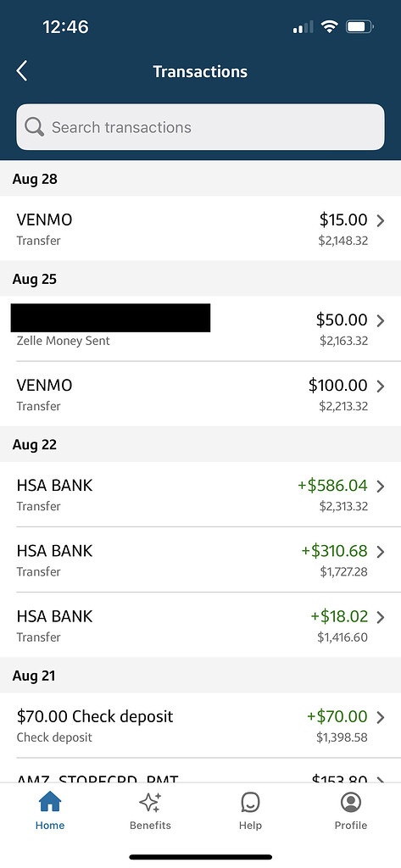The image size is (401, 868).
Task: Open Benefits sparkle icon
Action: [150, 802]
